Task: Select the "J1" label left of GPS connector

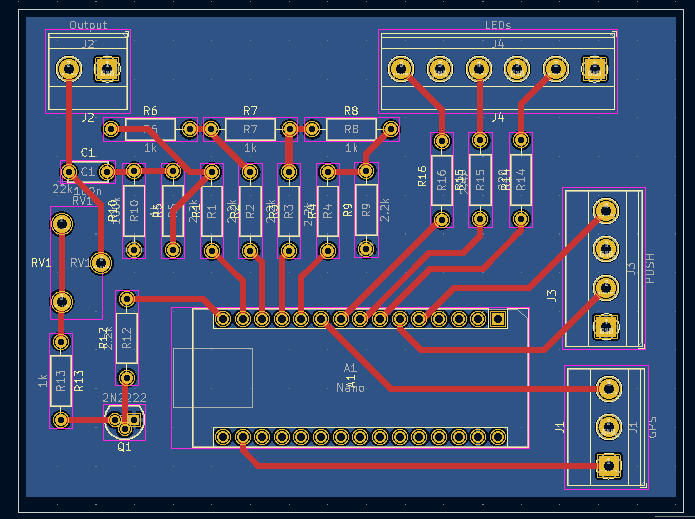Action: 560,427
